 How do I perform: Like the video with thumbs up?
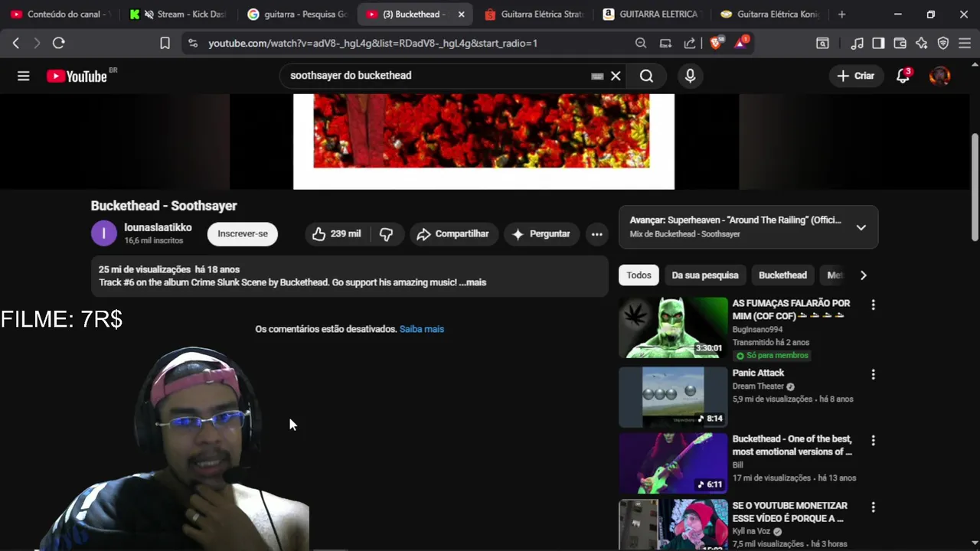tap(337, 234)
